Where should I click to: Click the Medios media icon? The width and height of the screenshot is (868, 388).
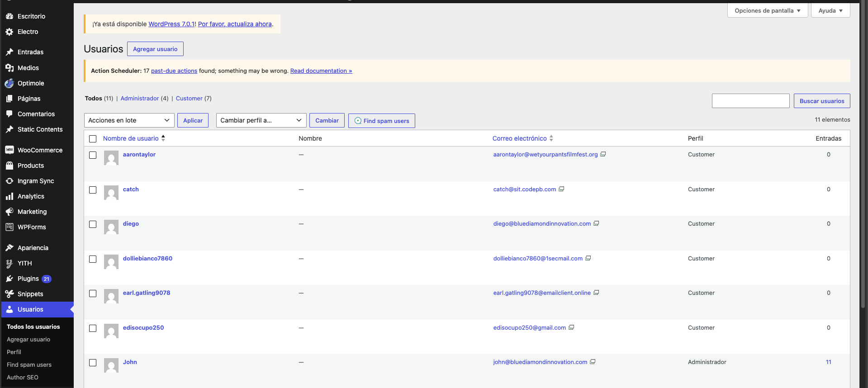point(9,68)
